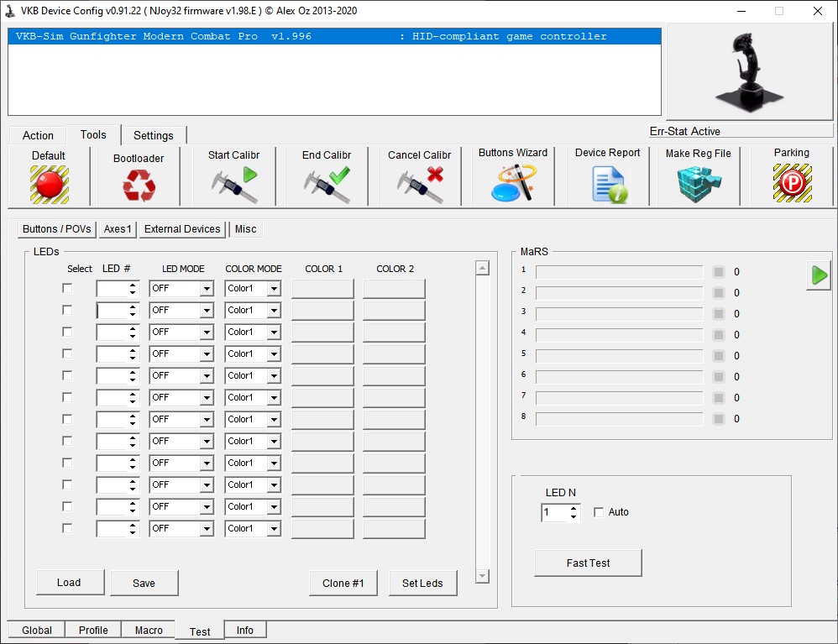Pick COLOR 2 swatch in the first LED row
Viewport: 838px width, 644px height.
pyautogui.click(x=394, y=289)
